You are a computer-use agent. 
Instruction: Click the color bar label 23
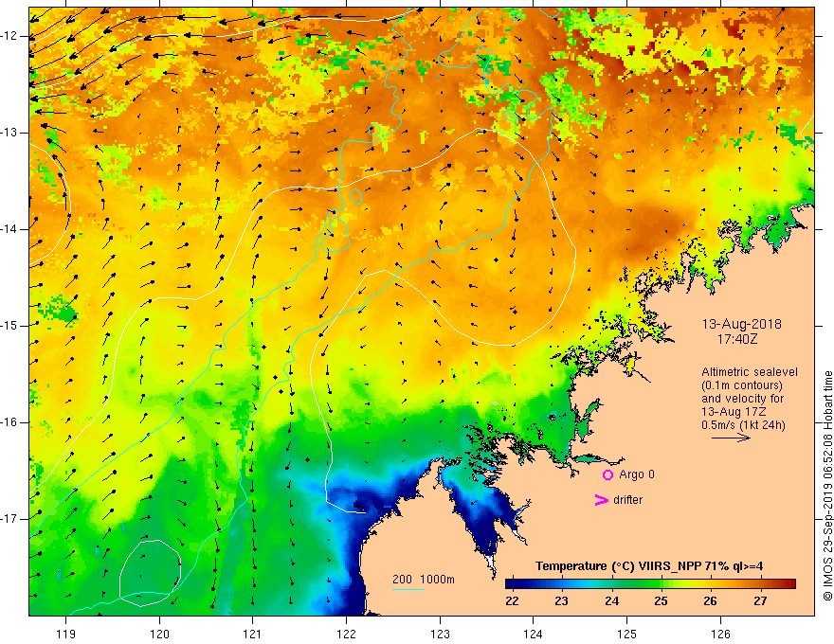pyautogui.click(x=561, y=601)
